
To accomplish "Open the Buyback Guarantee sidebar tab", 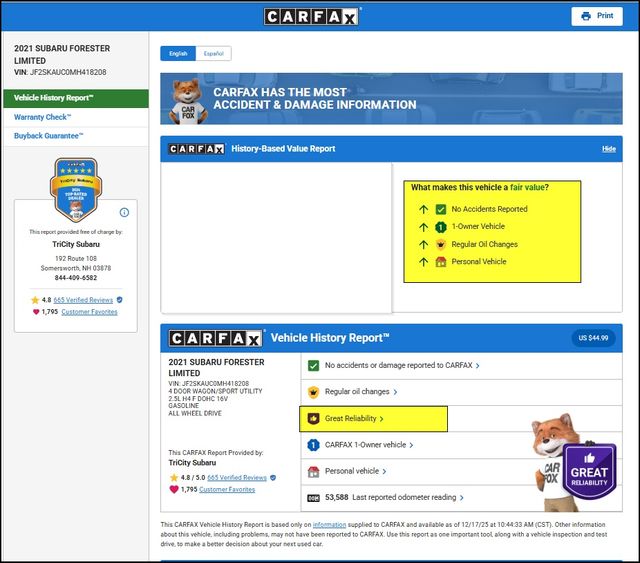I will (x=49, y=135).
